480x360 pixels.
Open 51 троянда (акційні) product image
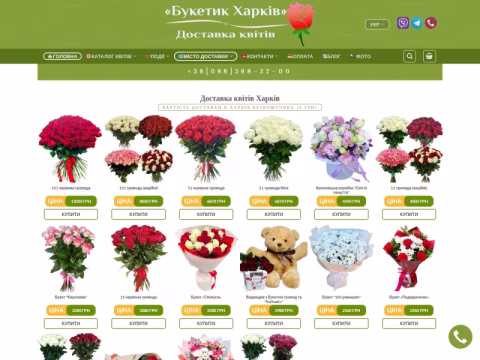click(x=409, y=149)
